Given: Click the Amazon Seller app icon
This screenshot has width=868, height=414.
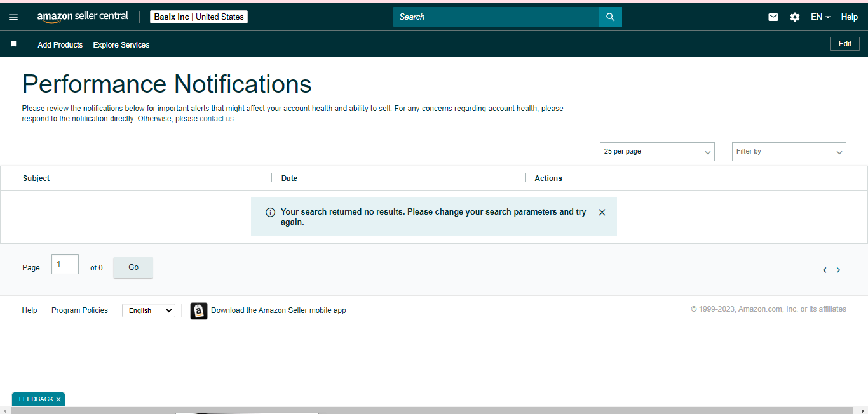Looking at the screenshot, I should pyautogui.click(x=199, y=310).
